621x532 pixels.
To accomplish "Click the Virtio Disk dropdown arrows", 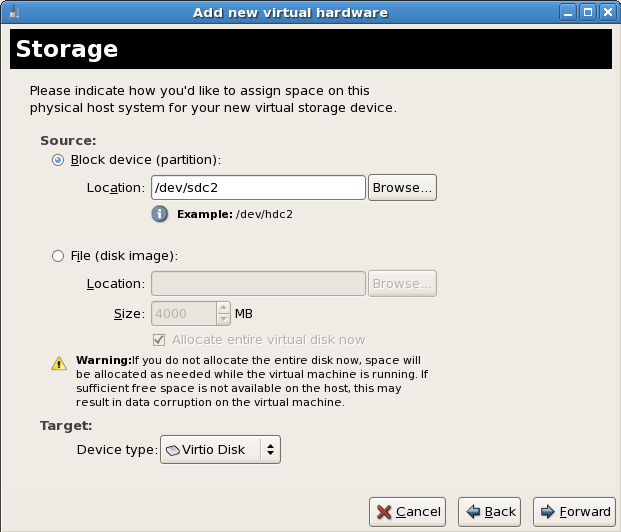I will tap(269, 450).
